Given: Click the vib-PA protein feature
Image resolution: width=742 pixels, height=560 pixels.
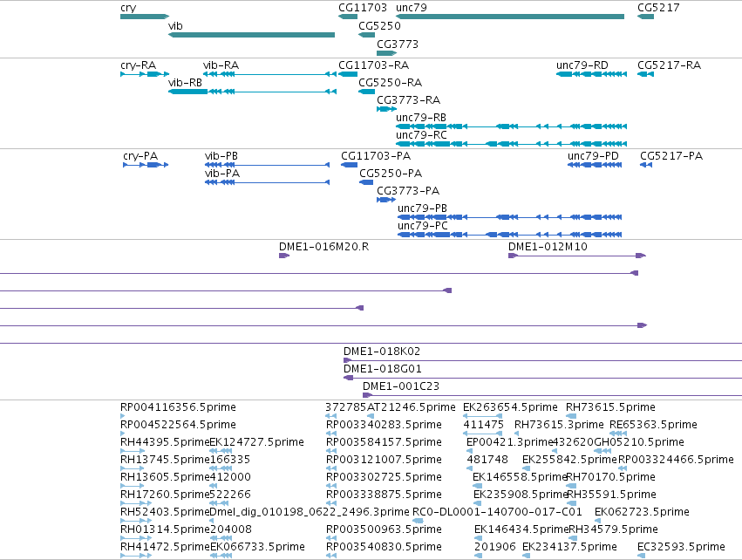Looking at the screenshot, I should (x=268, y=182).
